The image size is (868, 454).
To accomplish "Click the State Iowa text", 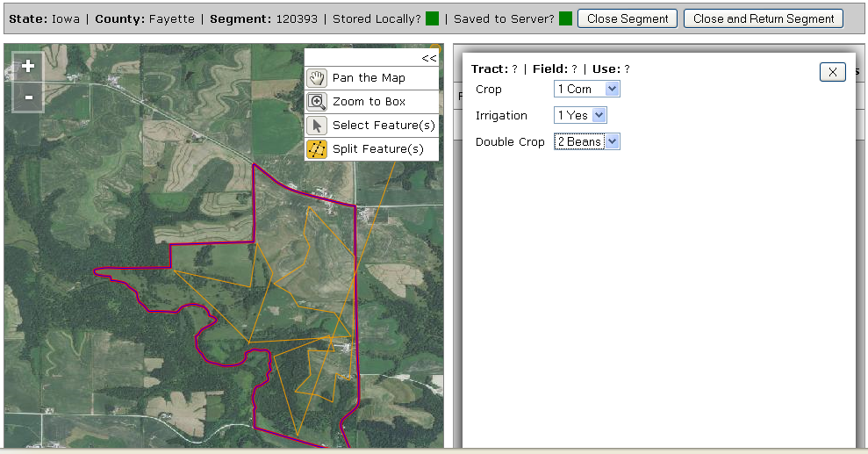I will coord(44,18).
